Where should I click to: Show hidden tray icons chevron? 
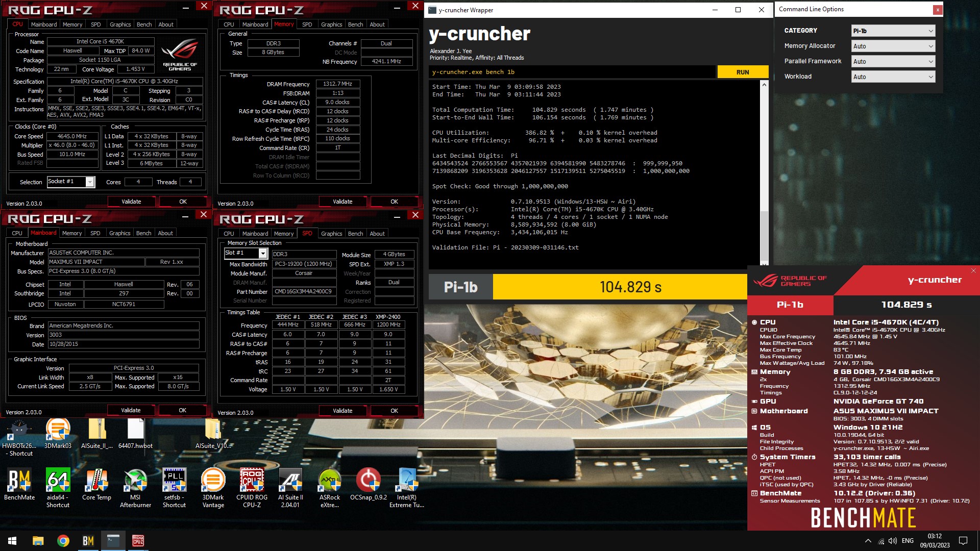coord(868,541)
